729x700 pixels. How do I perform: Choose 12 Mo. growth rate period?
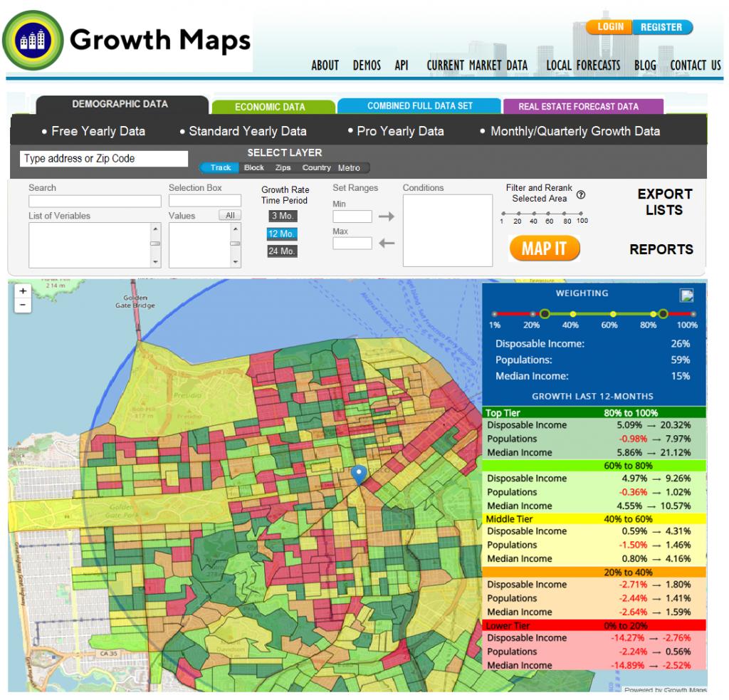coord(282,234)
